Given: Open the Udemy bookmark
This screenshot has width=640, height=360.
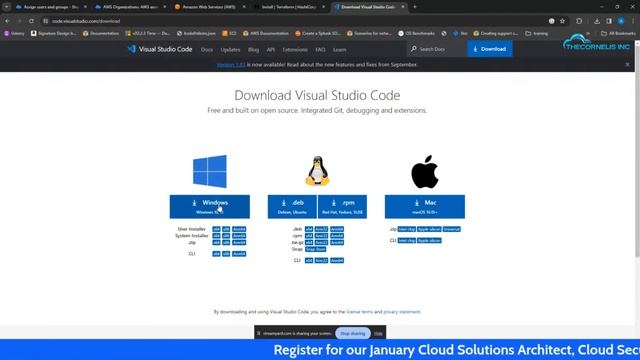Looking at the screenshot, I should (x=14, y=33).
